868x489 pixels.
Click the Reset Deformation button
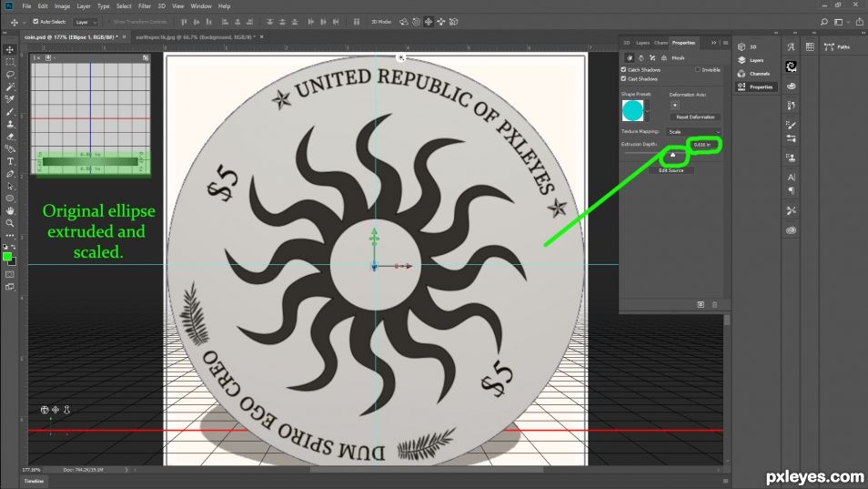(x=695, y=117)
